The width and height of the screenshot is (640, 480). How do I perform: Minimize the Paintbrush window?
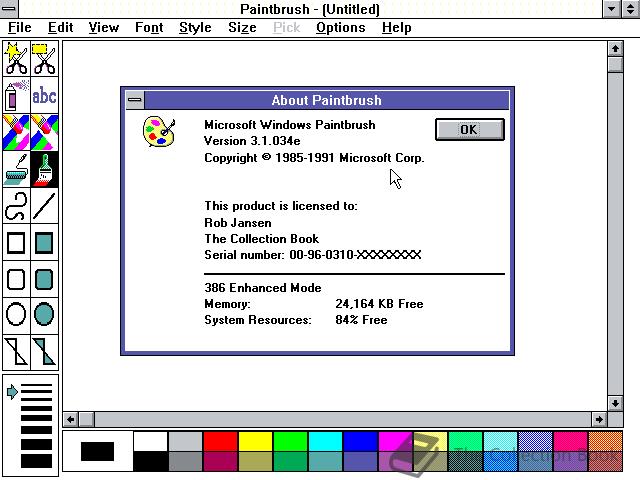click(x=612, y=9)
